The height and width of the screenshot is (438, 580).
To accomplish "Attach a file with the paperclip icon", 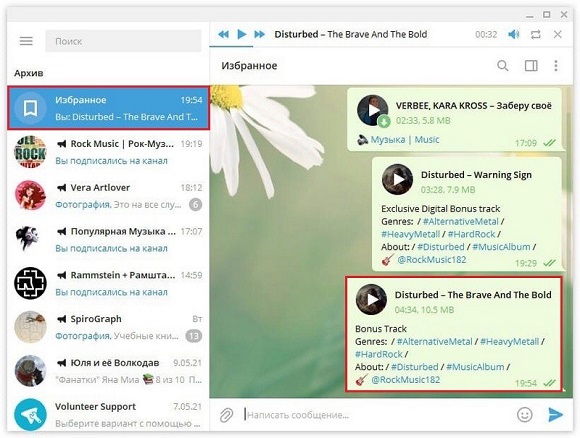I will pos(226,415).
